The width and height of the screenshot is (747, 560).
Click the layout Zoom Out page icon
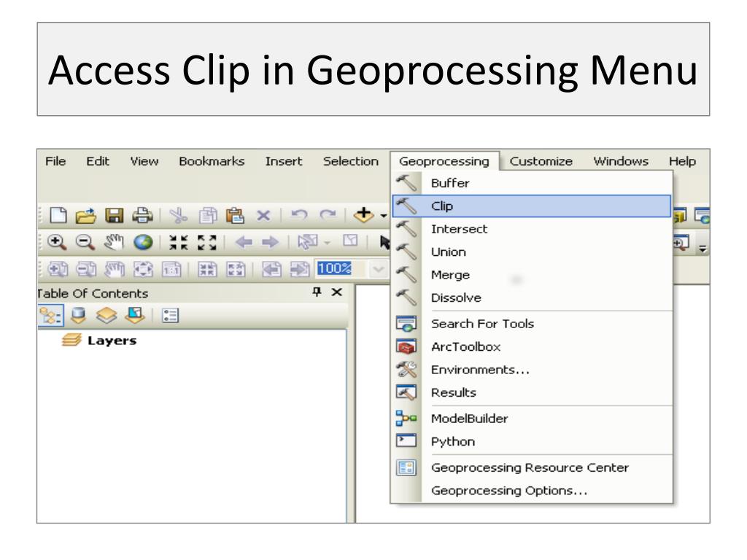tap(86, 270)
